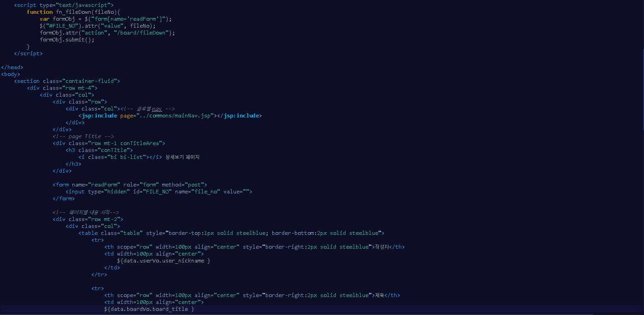Click the ${data.boardVo.board_title } expression
The image size is (644, 315).
pyautogui.click(x=149, y=309)
